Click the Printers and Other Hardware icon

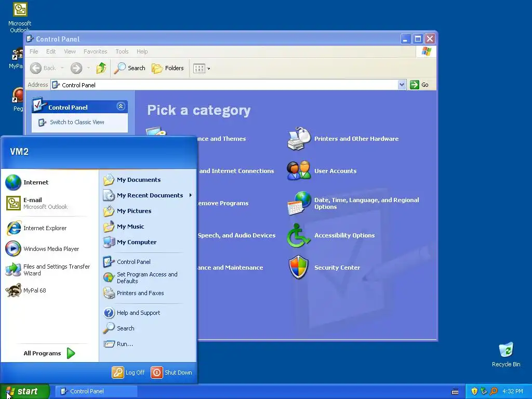(x=298, y=138)
